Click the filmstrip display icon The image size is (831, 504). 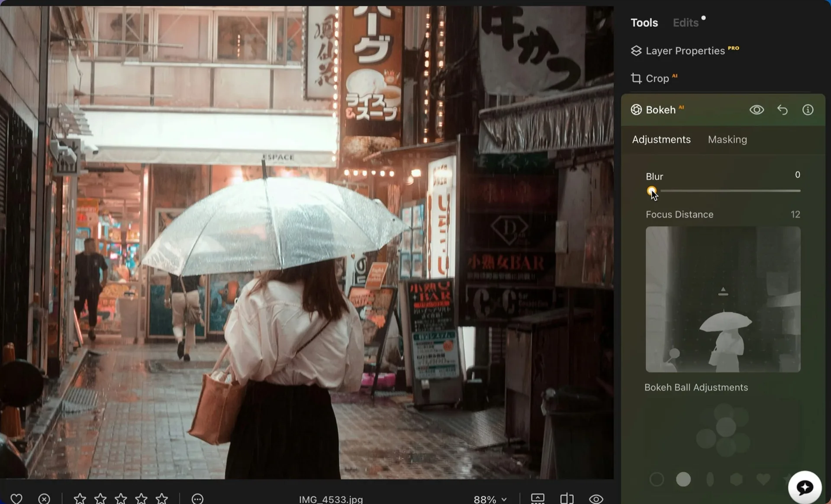538,499
